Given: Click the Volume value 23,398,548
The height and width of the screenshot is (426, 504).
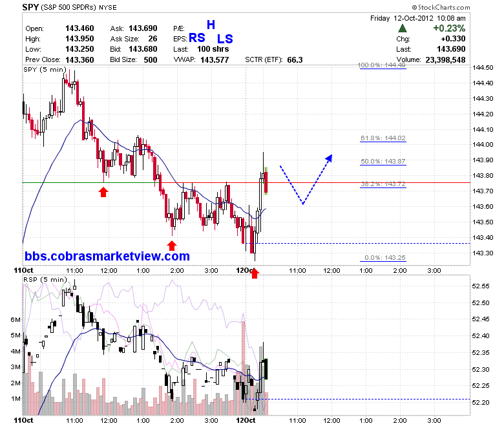Looking at the screenshot, I should (x=445, y=60).
